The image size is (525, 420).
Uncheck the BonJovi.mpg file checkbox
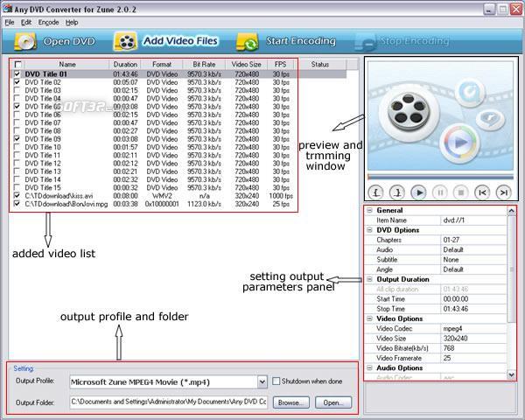point(17,204)
